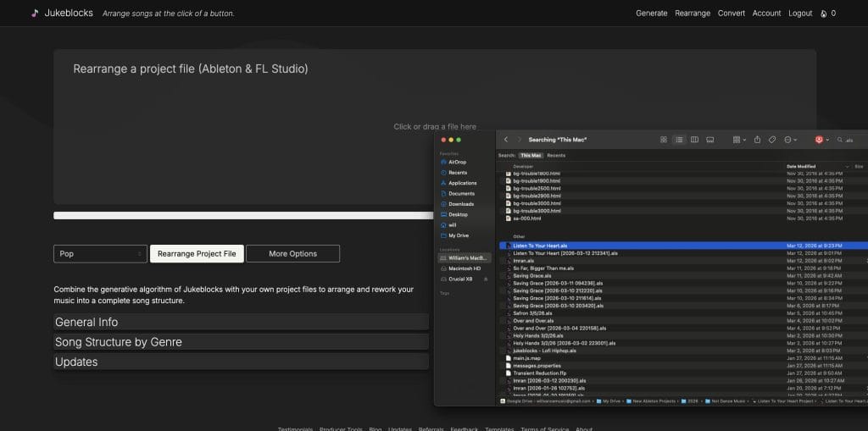Click the More Options button
Screen dimensions: 868x431
[x=292, y=254]
